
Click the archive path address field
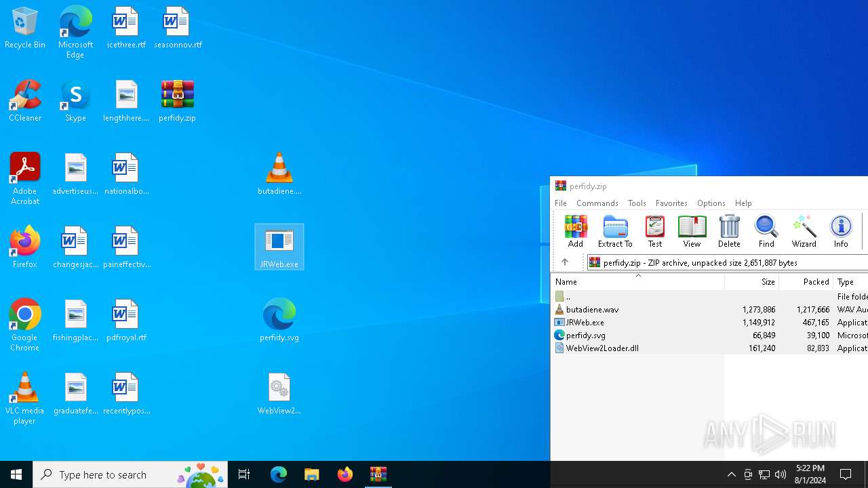pos(727,262)
